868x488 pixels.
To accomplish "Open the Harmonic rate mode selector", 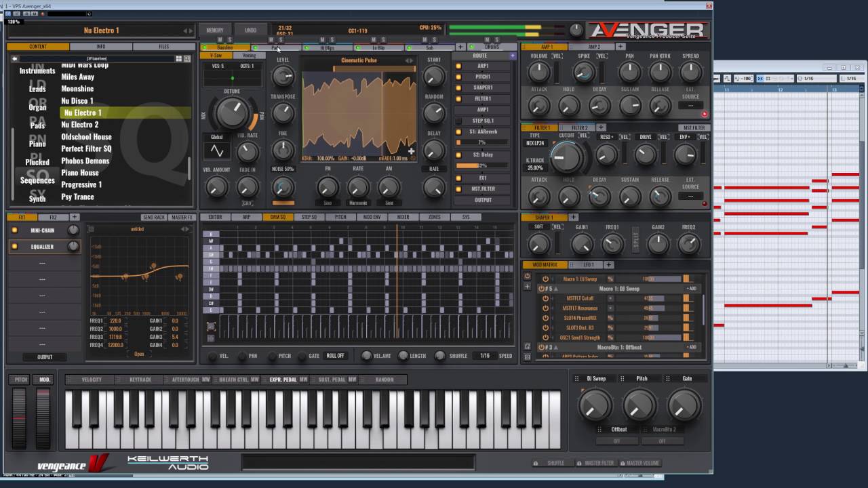I will pyautogui.click(x=358, y=203).
